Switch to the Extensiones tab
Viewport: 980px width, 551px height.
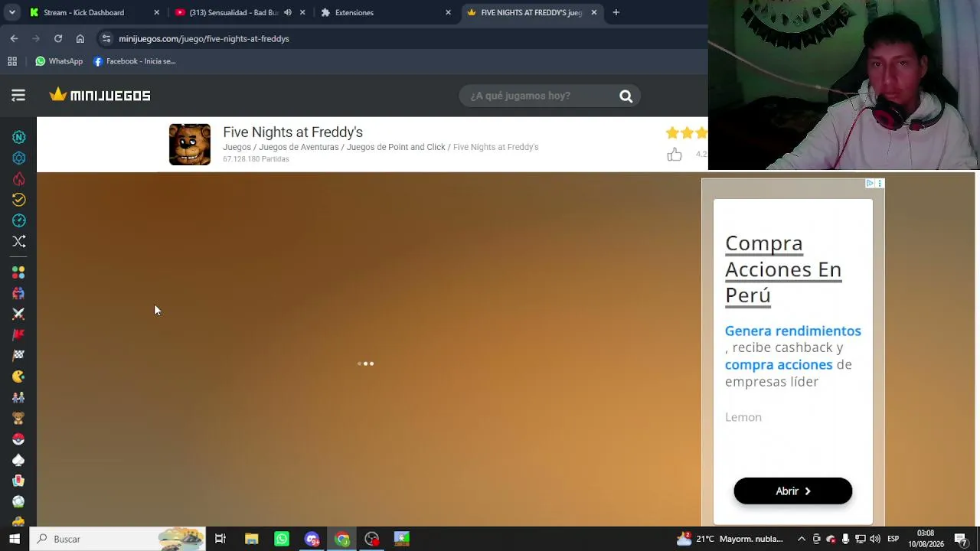tap(386, 12)
